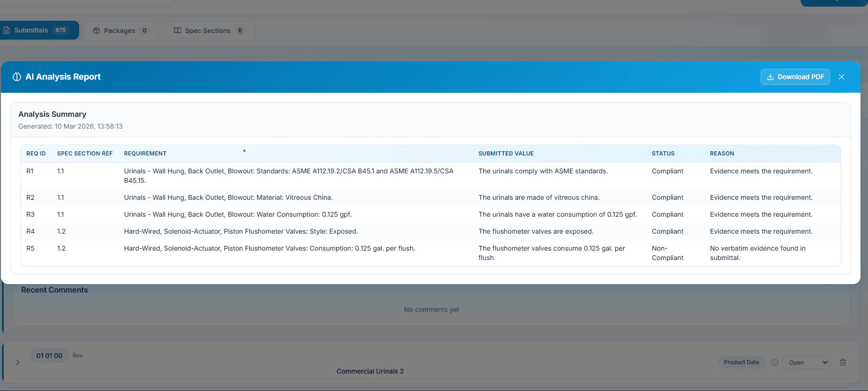
Task: Click the 675 count badge on Submittals
Action: click(61, 30)
